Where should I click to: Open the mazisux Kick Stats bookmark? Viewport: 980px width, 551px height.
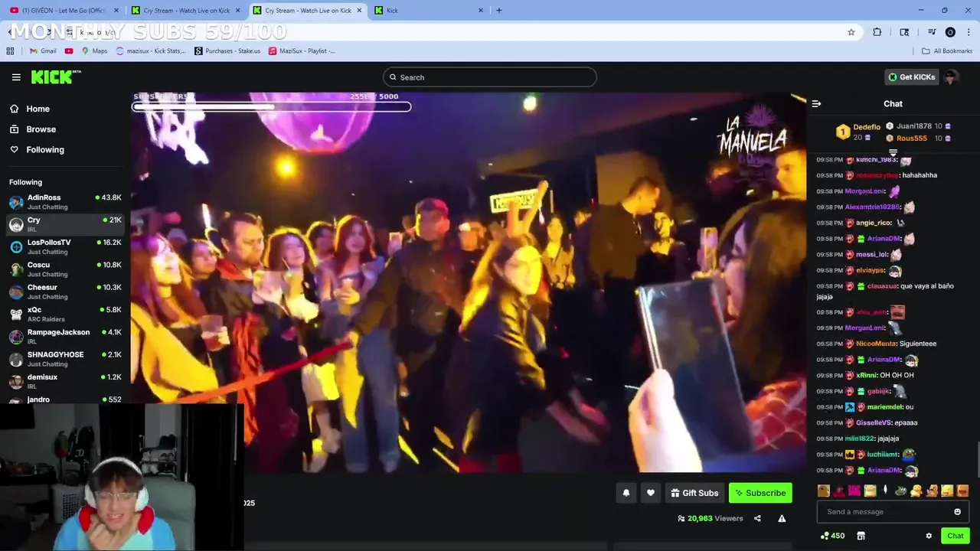(152, 51)
